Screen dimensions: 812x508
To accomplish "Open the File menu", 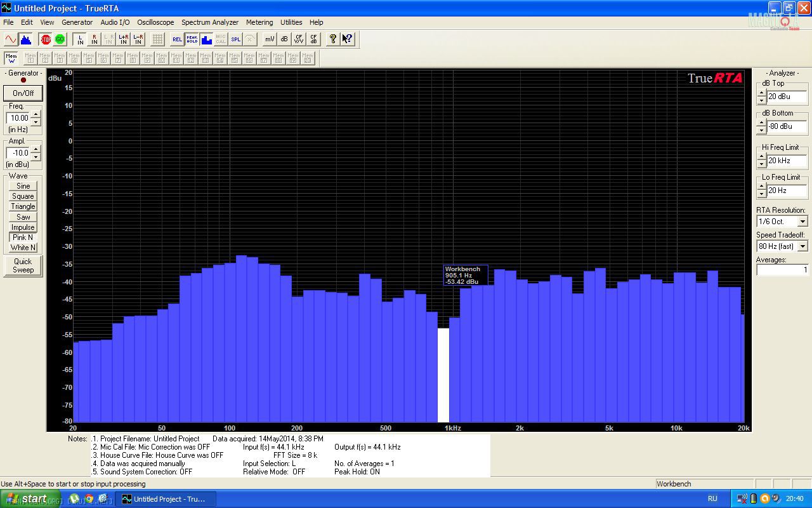I will tap(8, 22).
